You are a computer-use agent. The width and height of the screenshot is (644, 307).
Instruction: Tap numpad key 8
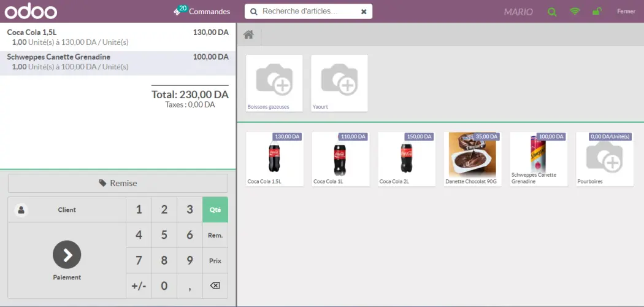[x=164, y=260]
